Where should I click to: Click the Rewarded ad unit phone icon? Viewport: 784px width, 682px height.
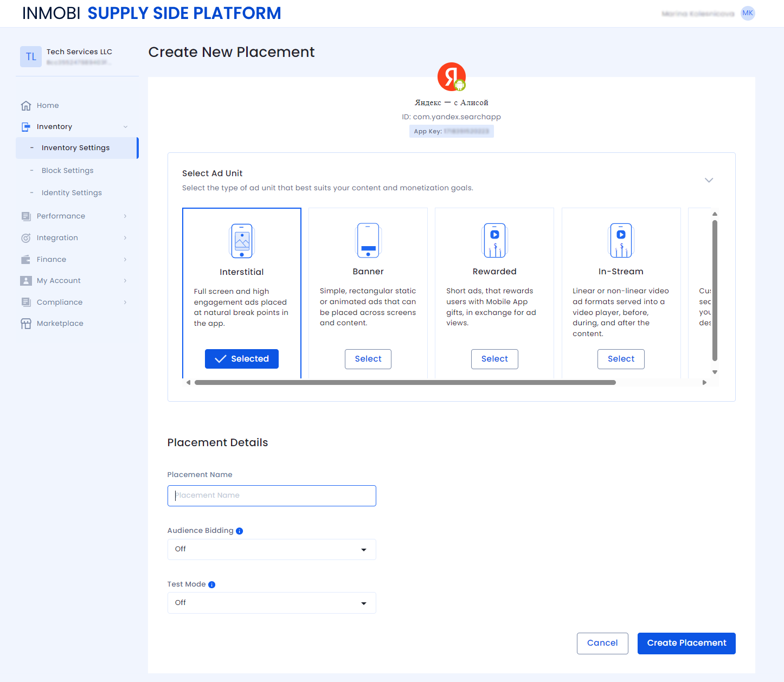494,240
